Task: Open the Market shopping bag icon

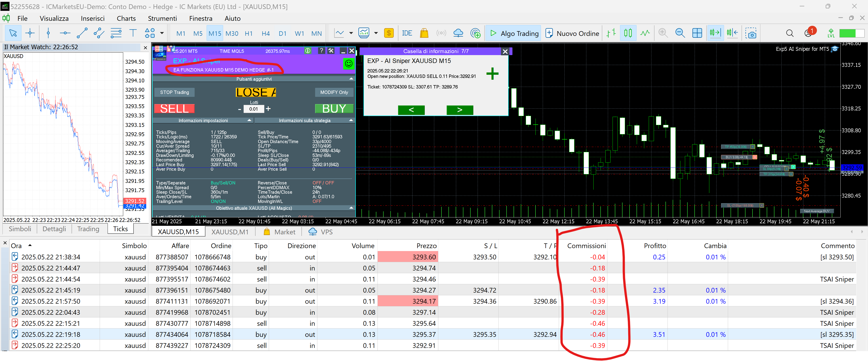Action: (424, 33)
